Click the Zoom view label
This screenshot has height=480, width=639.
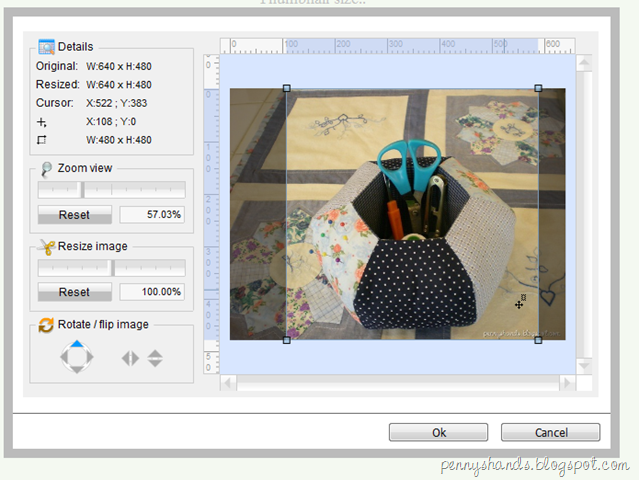click(x=85, y=168)
